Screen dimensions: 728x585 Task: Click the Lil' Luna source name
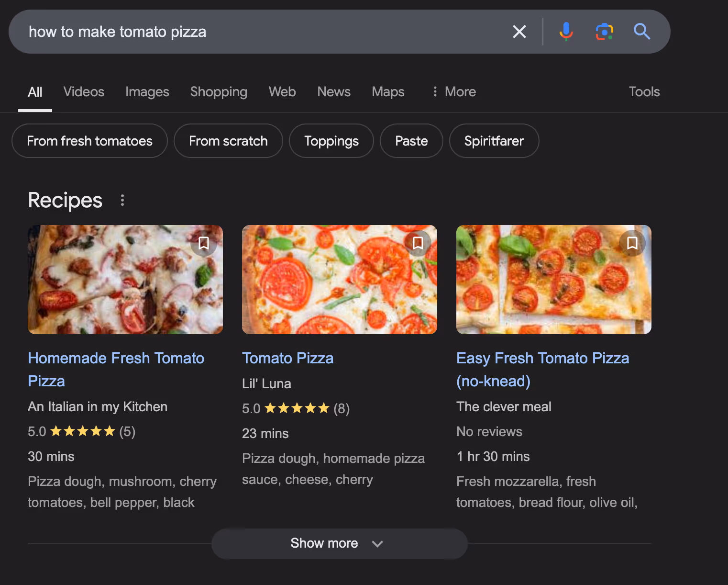pyautogui.click(x=266, y=384)
